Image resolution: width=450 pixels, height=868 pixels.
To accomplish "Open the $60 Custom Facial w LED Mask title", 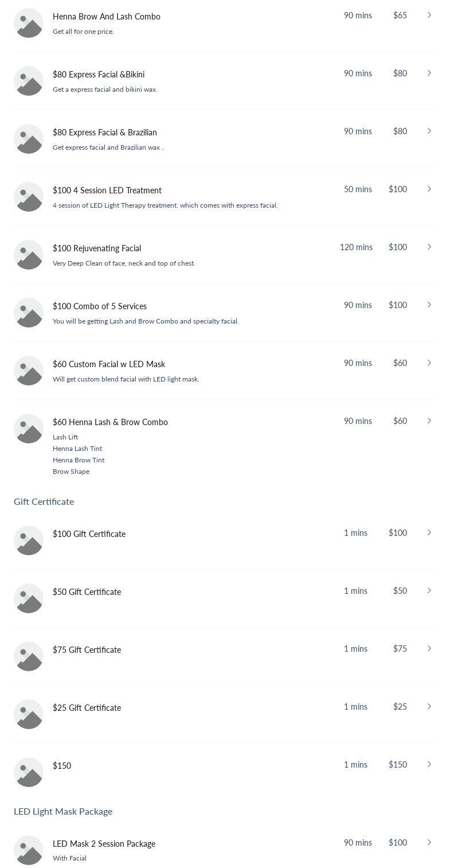I will (x=109, y=364).
